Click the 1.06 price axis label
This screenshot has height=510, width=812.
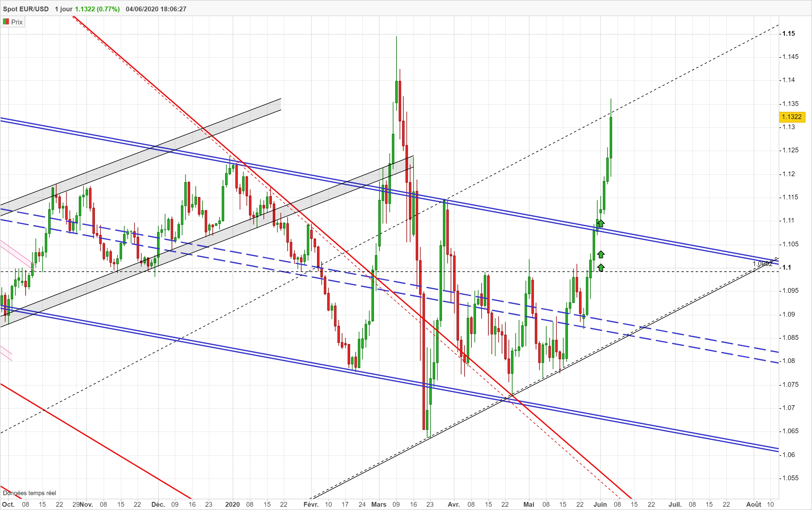click(x=789, y=454)
